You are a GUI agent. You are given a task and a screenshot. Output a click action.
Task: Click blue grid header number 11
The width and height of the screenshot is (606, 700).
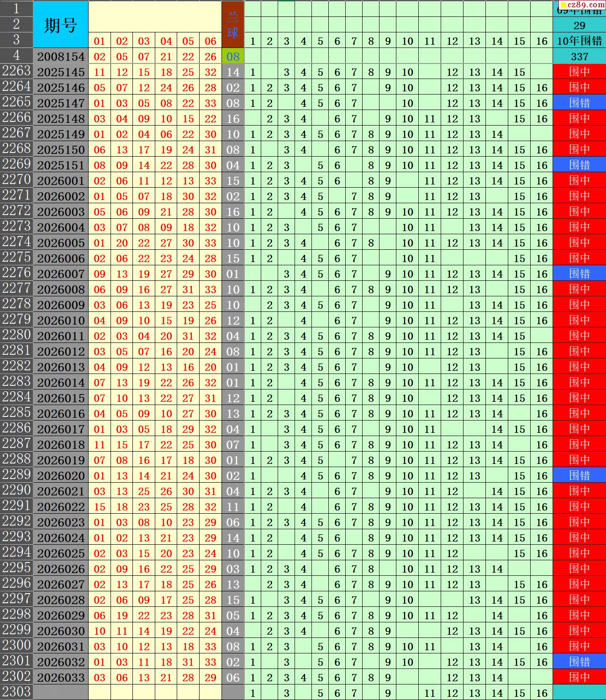coord(430,41)
